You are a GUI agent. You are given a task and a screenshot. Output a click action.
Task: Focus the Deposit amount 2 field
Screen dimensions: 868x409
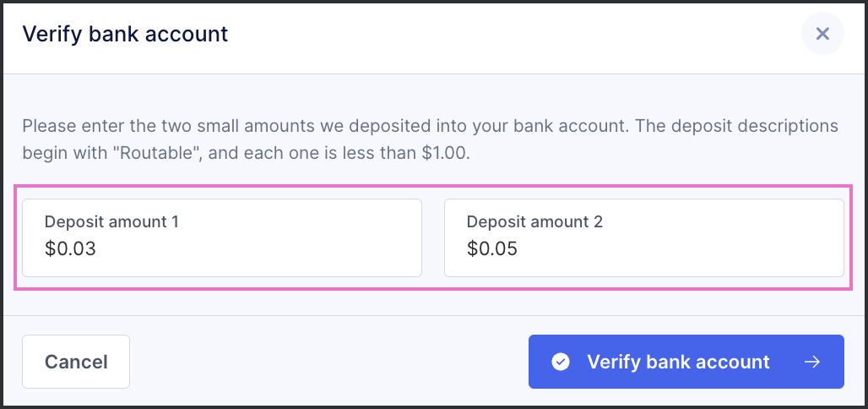(643, 237)
